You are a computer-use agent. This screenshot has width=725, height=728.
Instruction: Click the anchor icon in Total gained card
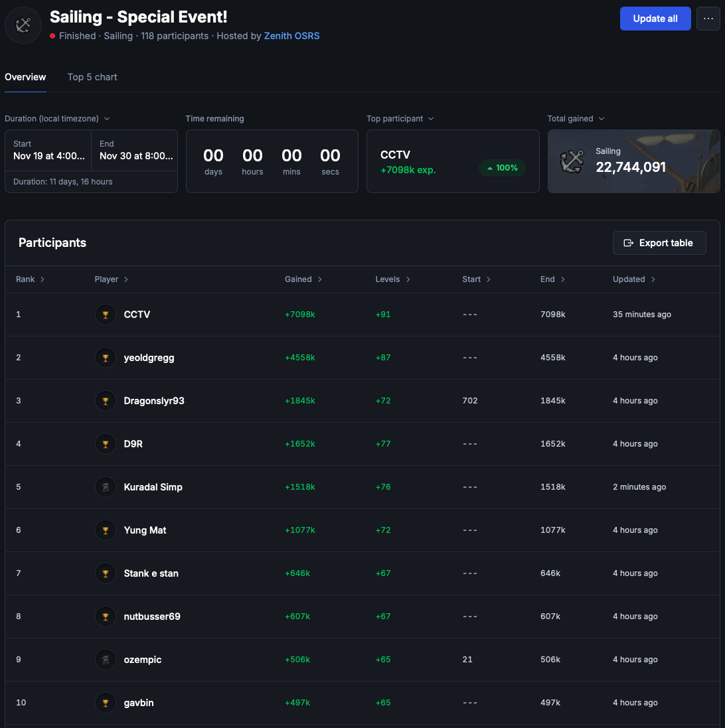pyautogui.click(x=571, y=161)
